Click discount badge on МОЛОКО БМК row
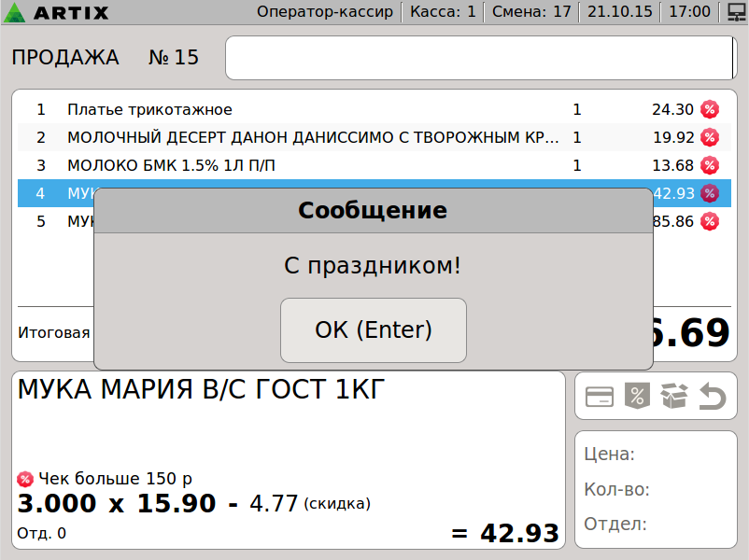The height and width of the screenshot is (560, 749). point(710,165)
